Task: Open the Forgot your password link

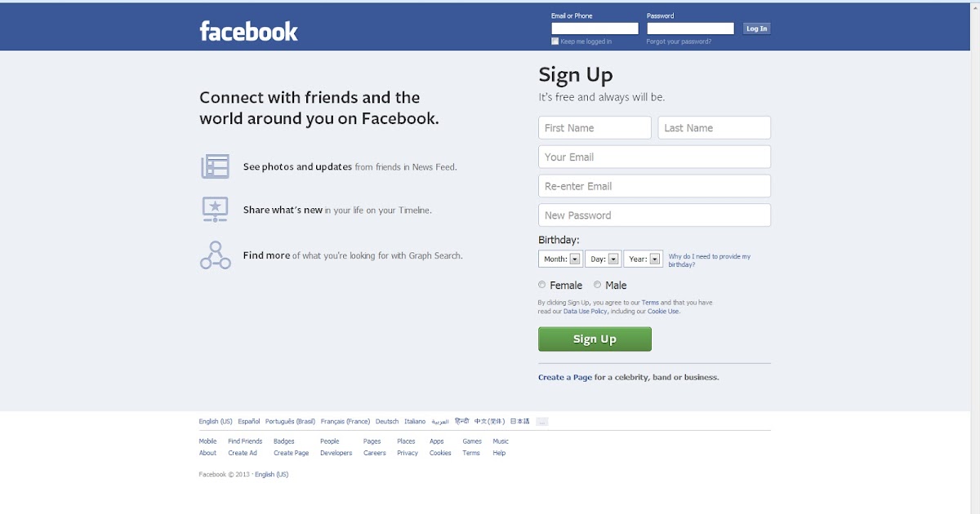Action: [x=679, y=42]
